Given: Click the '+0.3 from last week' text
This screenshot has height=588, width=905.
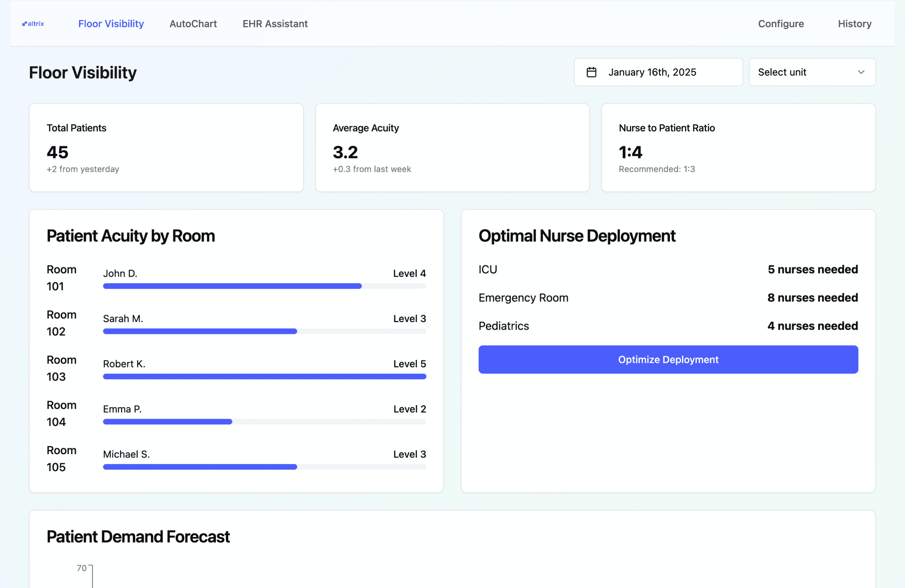Looking at the screenshot, I should pyautogui.click(x=372, y=169).
